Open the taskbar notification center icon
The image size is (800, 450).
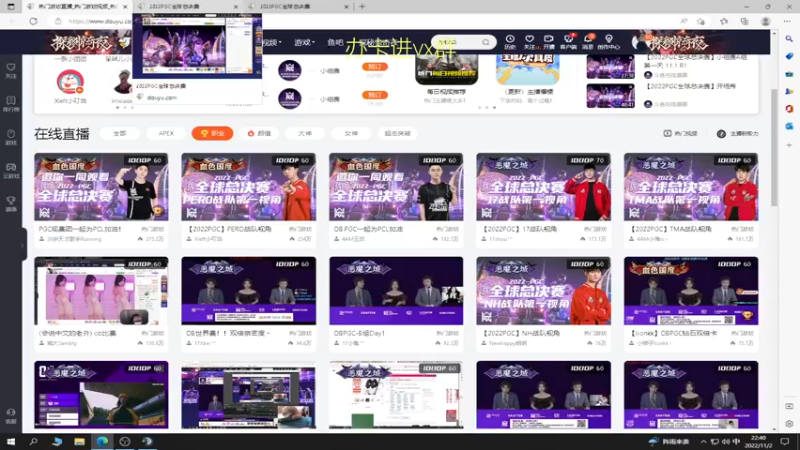pos(786,441)
